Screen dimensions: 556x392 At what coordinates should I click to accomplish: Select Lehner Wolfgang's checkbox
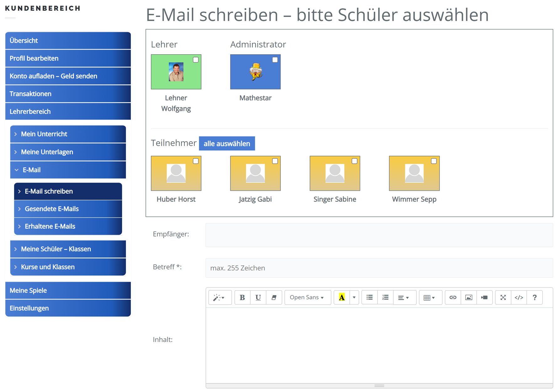tap(195, 60)
